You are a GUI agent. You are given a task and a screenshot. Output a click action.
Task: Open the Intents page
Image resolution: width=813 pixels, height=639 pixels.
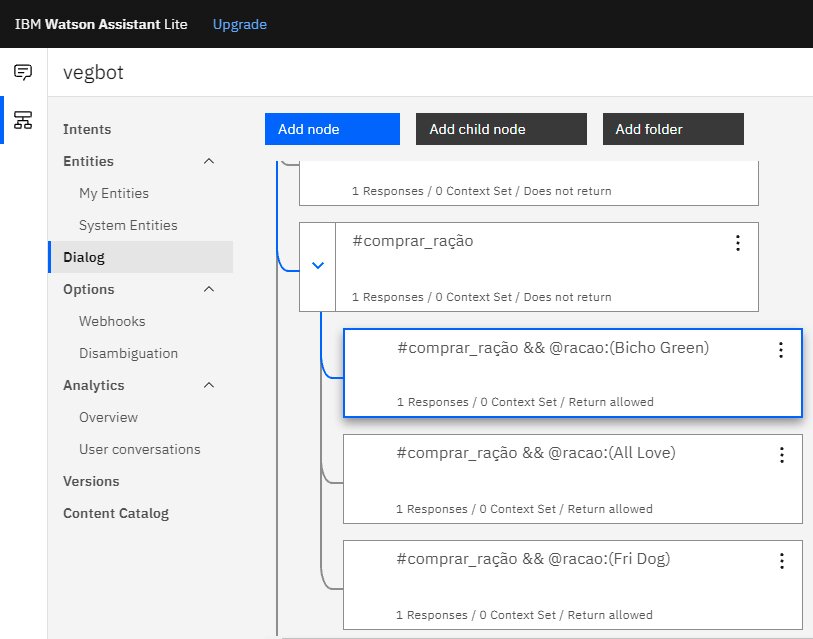(87, 129)
